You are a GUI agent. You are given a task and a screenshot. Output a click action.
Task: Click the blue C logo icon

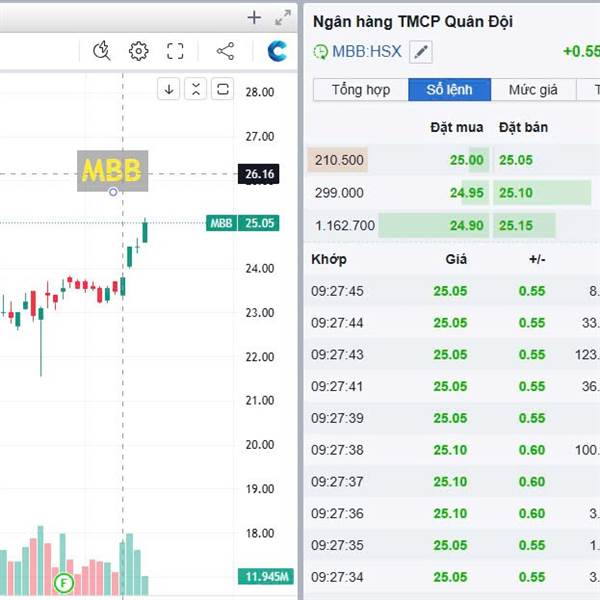[x=277, y=51]
